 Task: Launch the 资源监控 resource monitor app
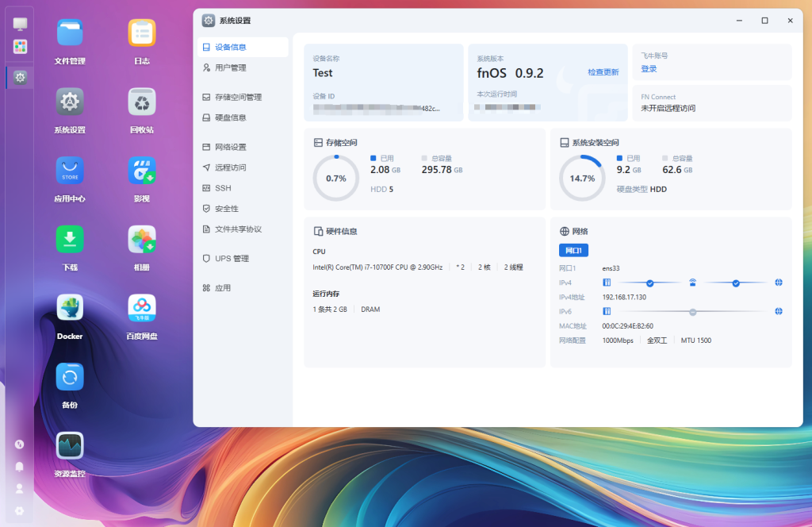70,445
